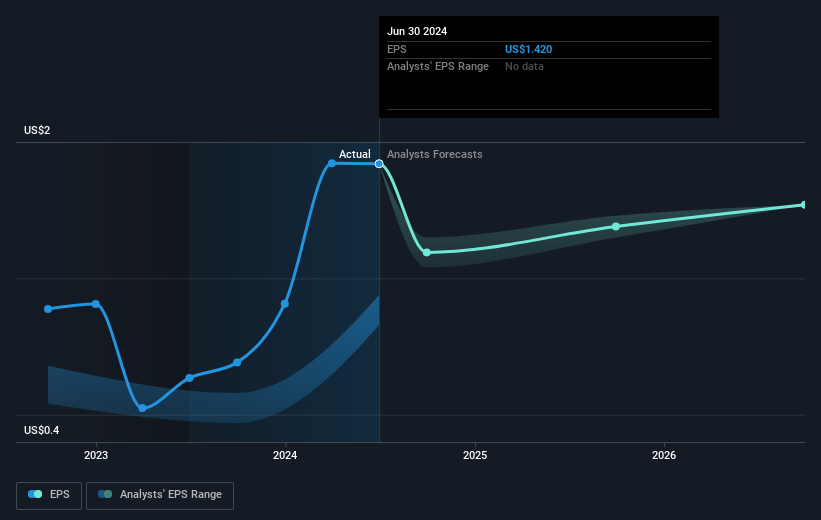Click the 2024 axis label
Viewport: 821px width, 520px height.
point(285,456)
